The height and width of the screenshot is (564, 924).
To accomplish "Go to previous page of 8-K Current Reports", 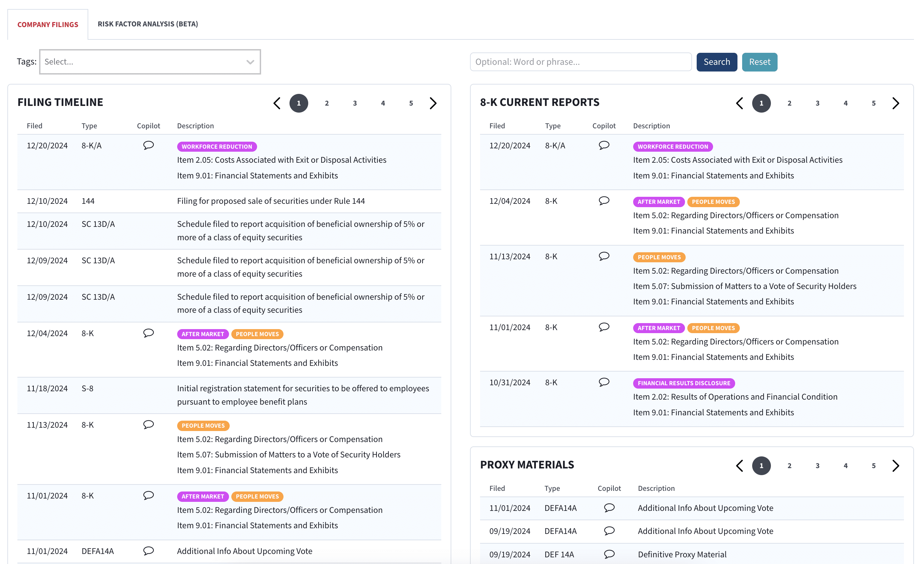I will (x=739, y=103).
